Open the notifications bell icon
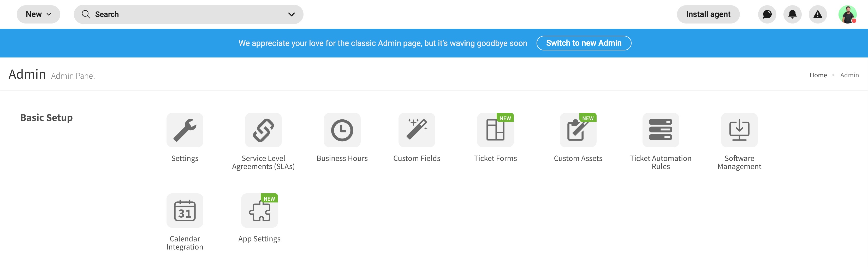 click(793, 14)
